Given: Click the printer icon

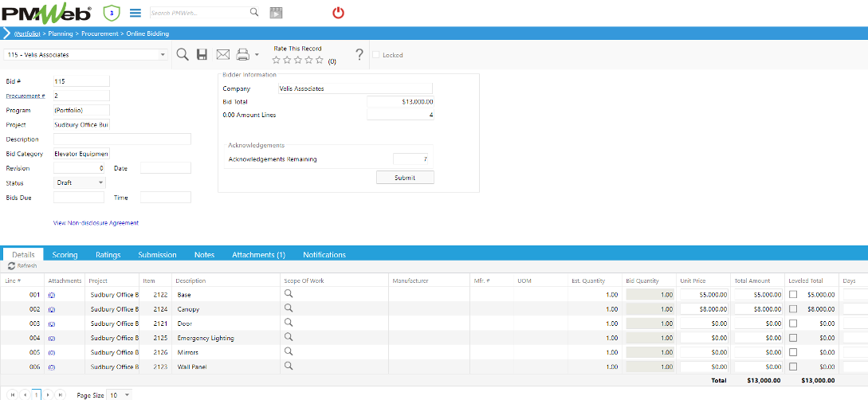Looking at the screenshot, I should (x=243, y=54).
